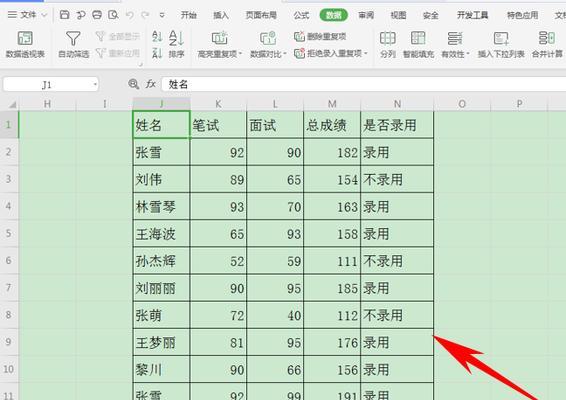Switch to the 视图 tab

(x=398, y=15)
